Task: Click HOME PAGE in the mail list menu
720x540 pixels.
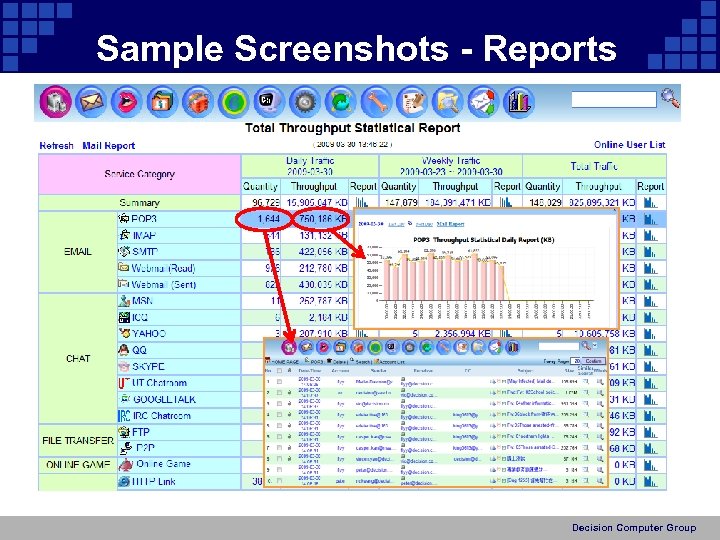Action: point(285,362)
